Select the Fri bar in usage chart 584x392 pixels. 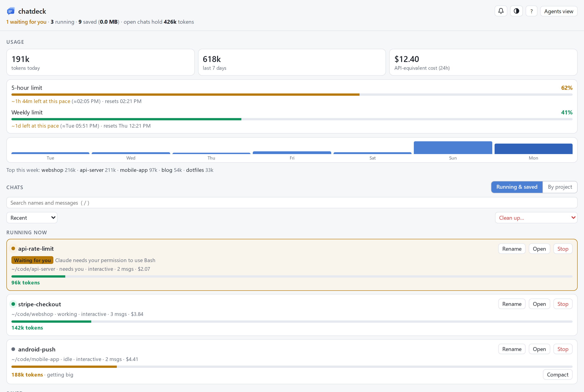292,152
